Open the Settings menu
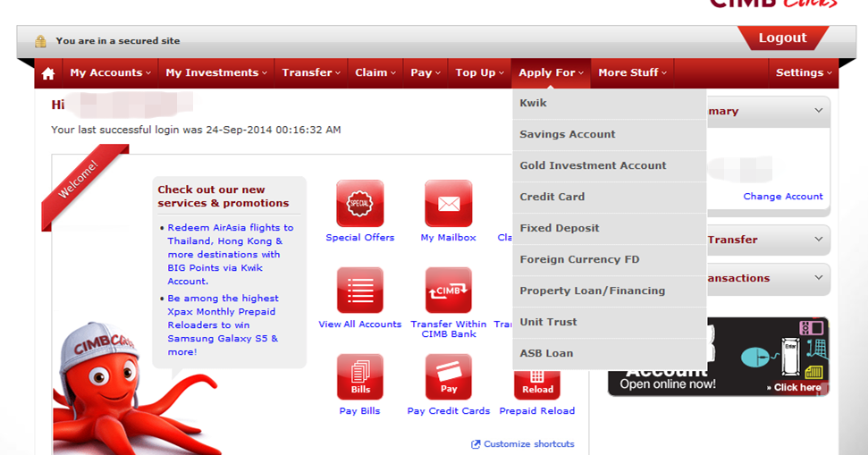 tap(804, 72)
